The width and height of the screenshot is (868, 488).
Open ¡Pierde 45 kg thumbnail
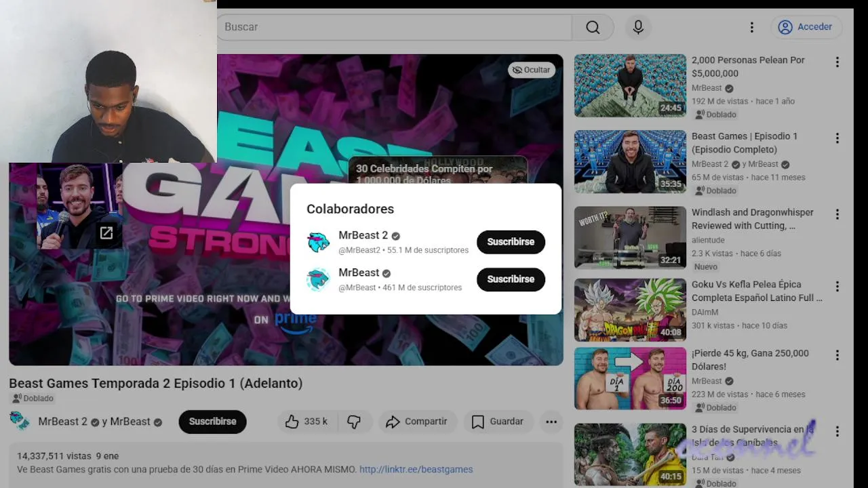pyautogui.click(x=630, y=379)
